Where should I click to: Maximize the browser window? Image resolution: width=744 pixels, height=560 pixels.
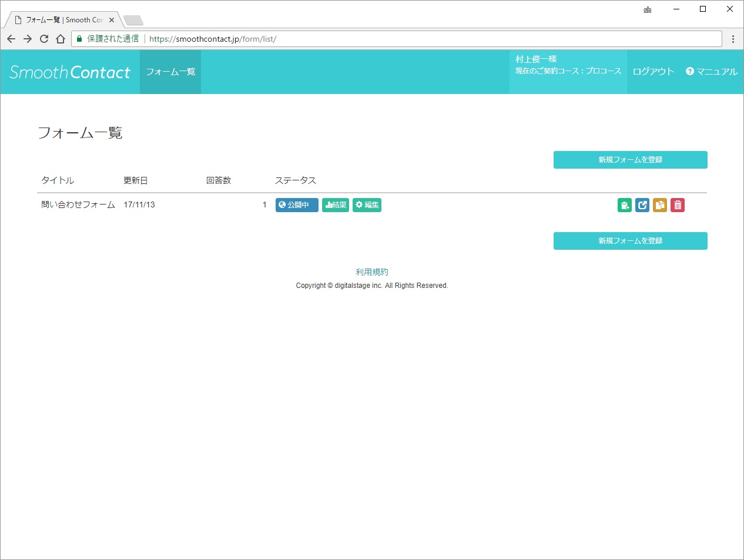click(703, 9)
